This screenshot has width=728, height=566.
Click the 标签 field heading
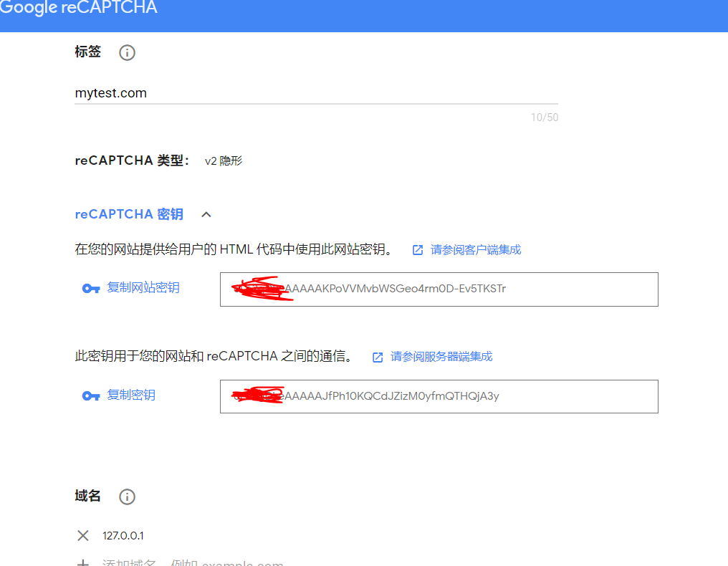(87, 52)
